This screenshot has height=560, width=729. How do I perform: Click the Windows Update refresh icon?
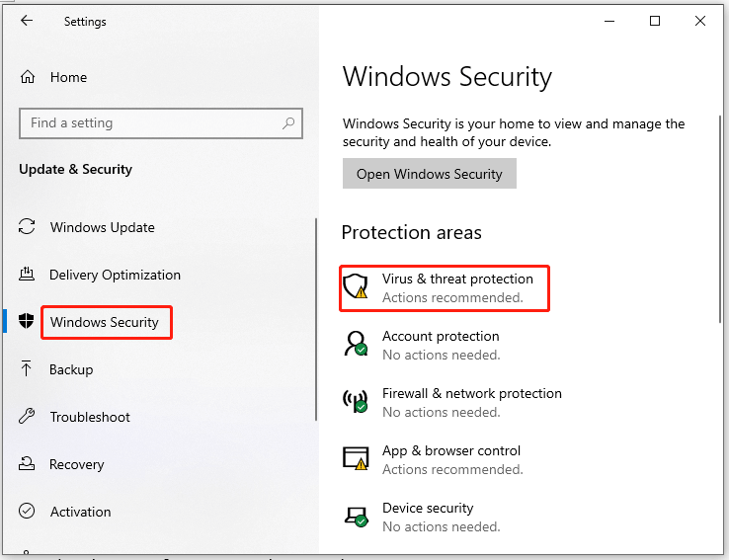(x=28, y=227)
